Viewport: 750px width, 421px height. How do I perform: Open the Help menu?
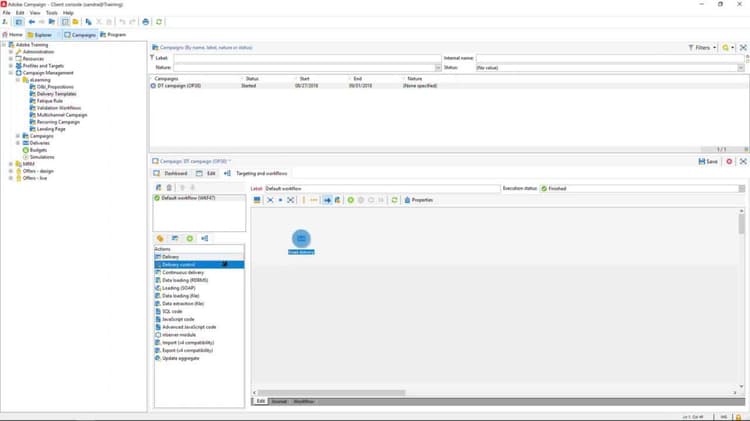(x=68, y=13)
